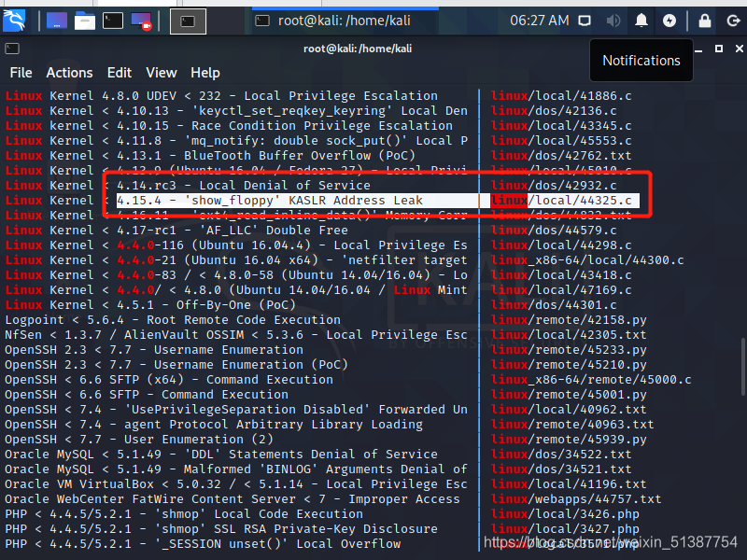Viewport: 747px width, 560px height.
Task: Open the display settings tray icon
Action: click(x=585, y=21)
